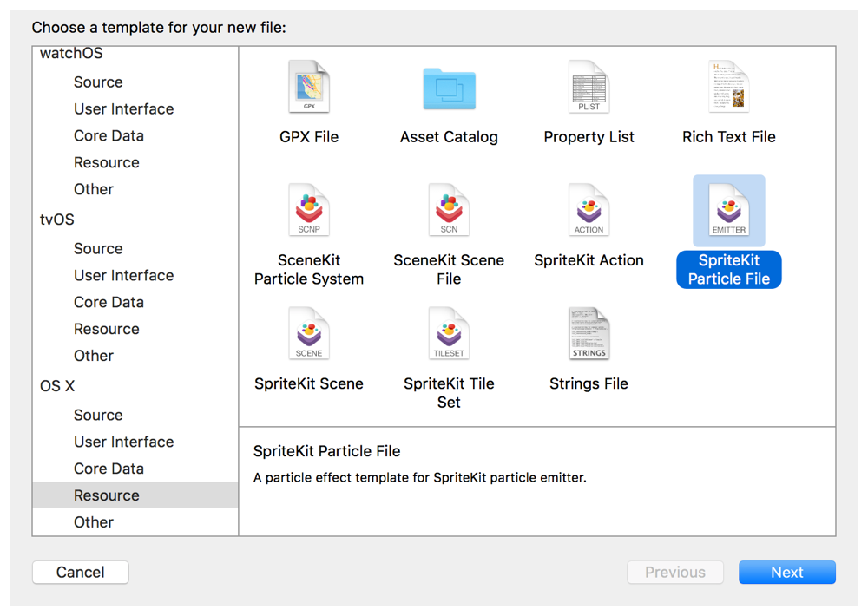Choose SceneKit Particle System template
868x616 pixels.
(x=309, y=211)
